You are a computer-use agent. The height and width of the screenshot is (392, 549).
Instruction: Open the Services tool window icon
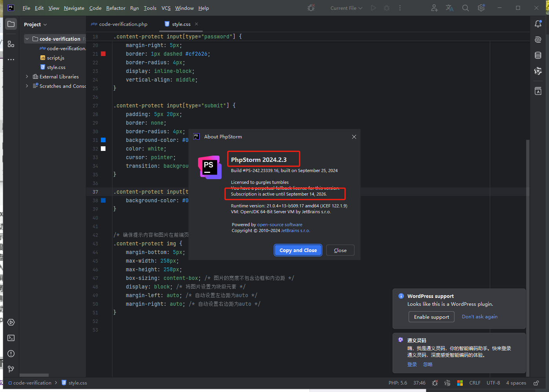pos(11,322)
